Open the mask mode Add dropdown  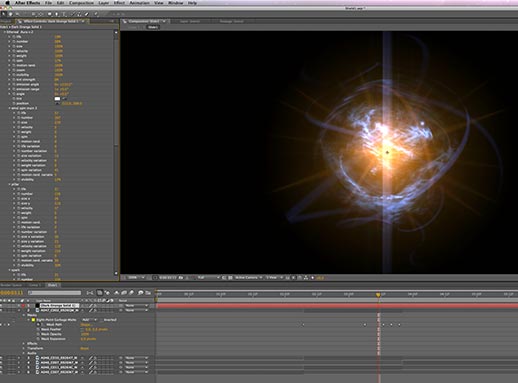tap(88, 320)
